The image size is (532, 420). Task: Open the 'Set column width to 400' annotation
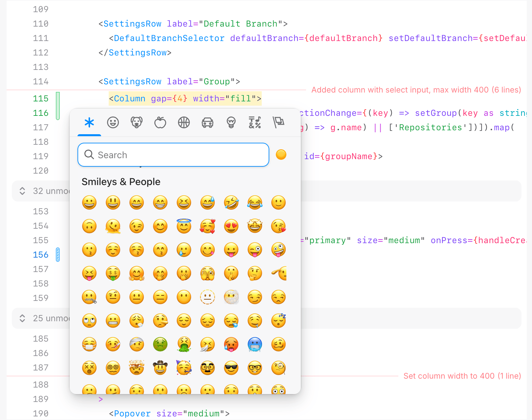point(462,376)
